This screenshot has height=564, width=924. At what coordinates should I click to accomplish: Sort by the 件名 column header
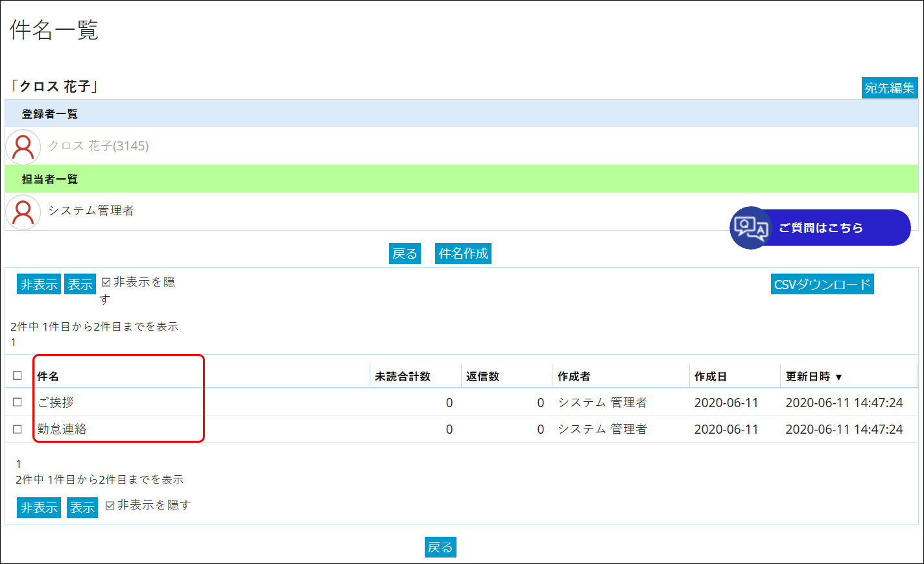[48, 377]
